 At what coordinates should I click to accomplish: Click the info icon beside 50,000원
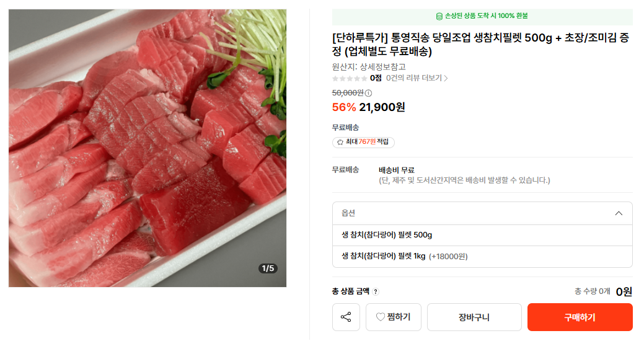[368, 93]
